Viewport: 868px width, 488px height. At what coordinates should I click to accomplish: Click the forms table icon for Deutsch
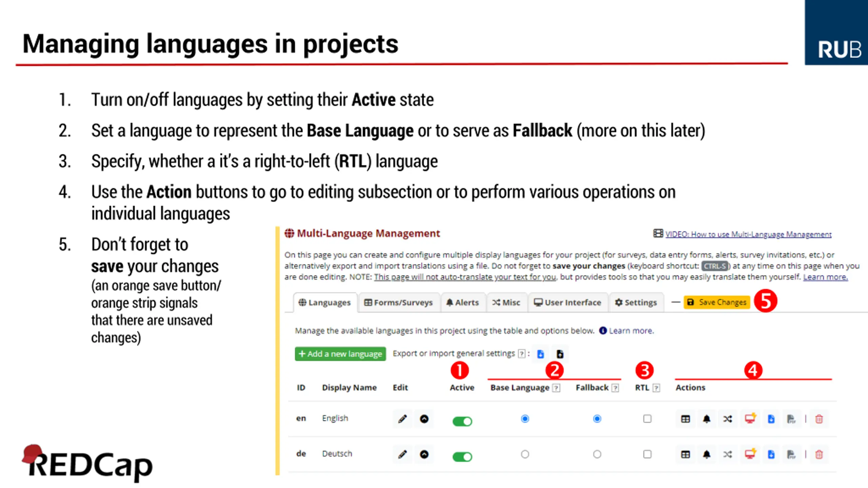point(685,454)
